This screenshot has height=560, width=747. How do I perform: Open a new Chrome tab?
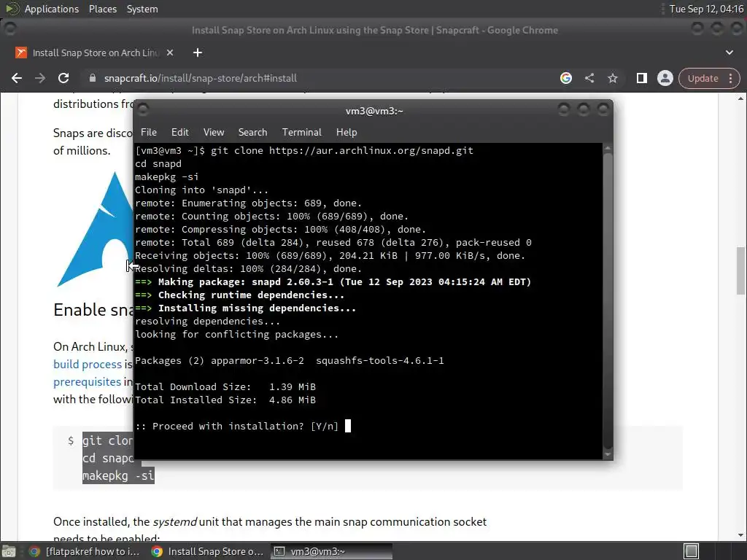[197, 52]
